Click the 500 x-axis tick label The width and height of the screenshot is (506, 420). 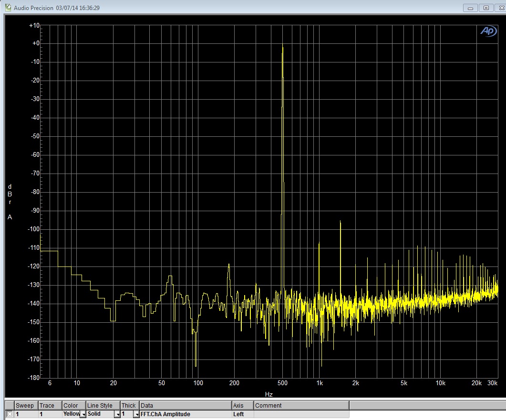[282, 383]
